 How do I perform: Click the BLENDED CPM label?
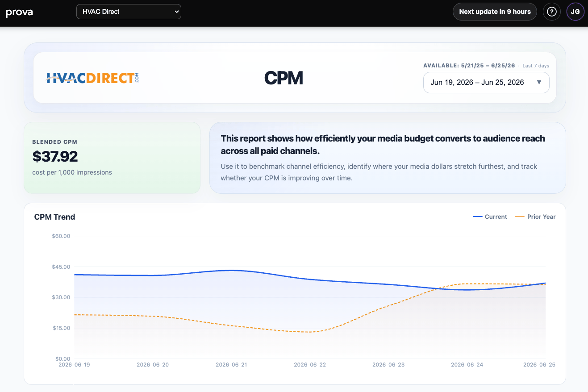pyautogui.click(x=54, y=142)
